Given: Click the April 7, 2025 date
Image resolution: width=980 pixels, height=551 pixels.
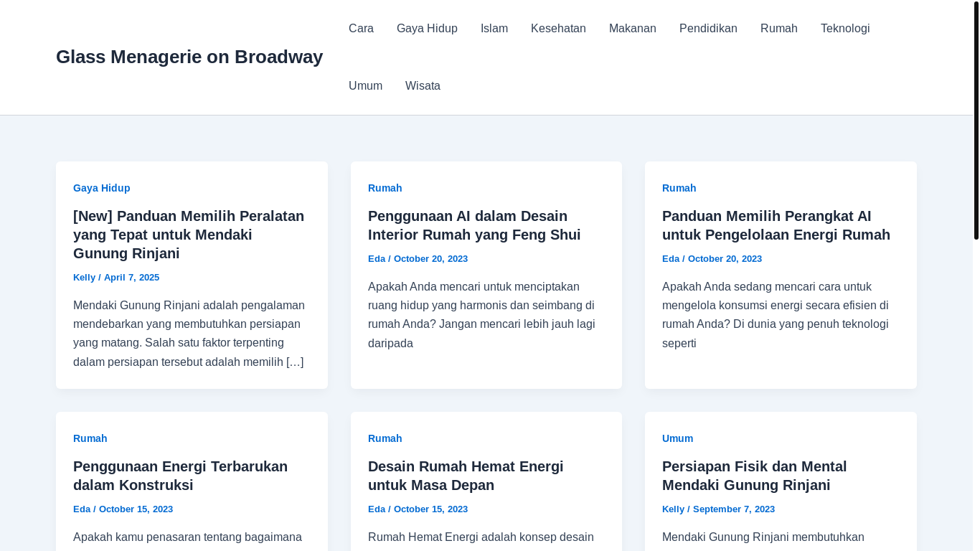Looking at the screenshot, I should (x=131, y=278).
